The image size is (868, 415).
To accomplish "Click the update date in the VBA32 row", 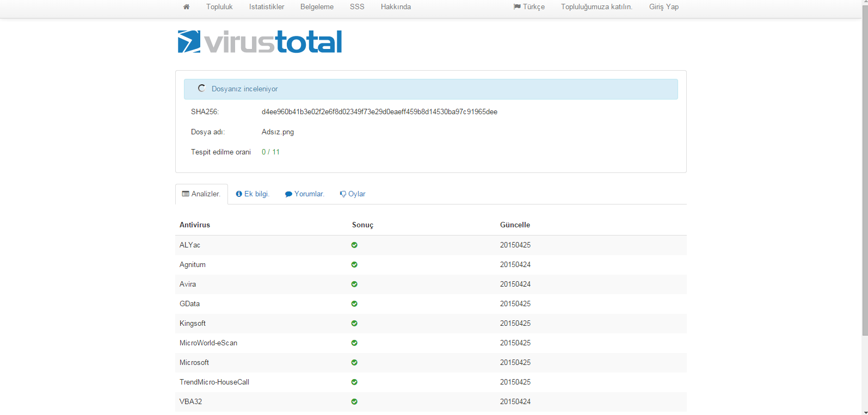I will pyautogui.click(x=515, y=402).
